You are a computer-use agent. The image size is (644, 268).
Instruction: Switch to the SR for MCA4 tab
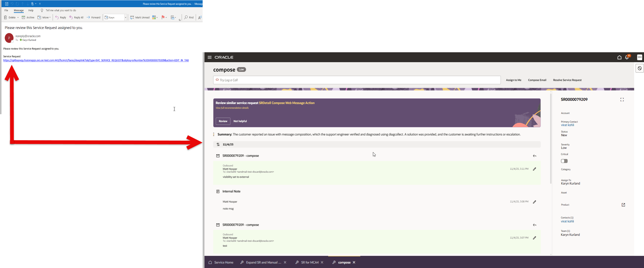tap(309, 262)
